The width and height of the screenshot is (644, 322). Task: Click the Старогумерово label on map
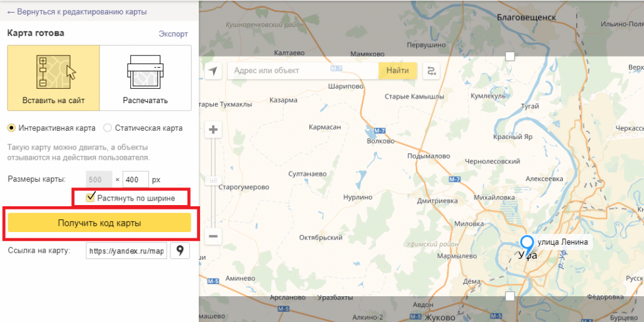tap(244, 187)
